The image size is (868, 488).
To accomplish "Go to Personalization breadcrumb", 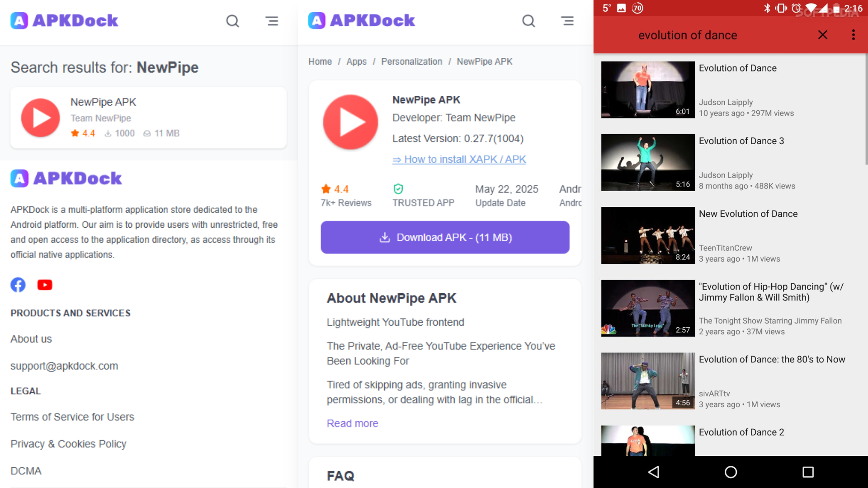I will (x=411, y=61).
